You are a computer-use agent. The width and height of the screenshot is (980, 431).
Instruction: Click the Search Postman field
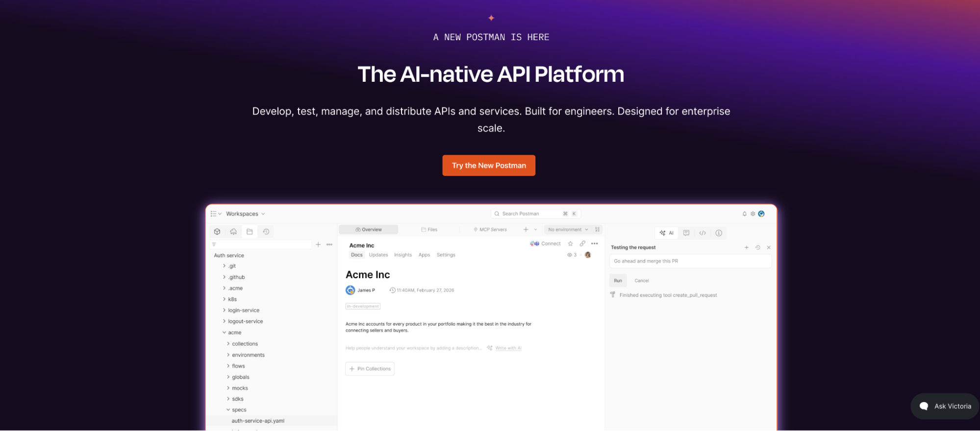click(536, 214)
